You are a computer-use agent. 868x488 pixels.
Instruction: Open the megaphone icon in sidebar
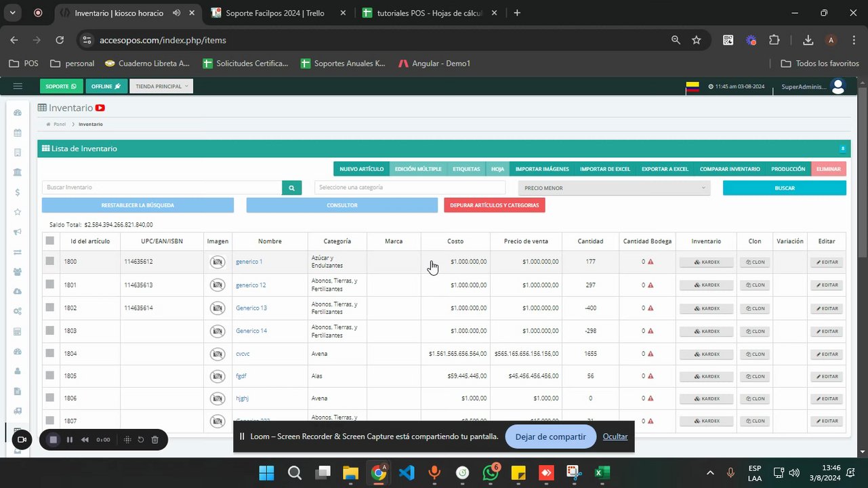(x=18, y=232)
